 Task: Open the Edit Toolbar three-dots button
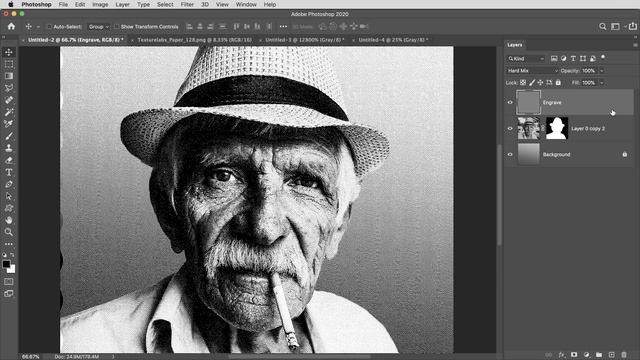[9, 244]
